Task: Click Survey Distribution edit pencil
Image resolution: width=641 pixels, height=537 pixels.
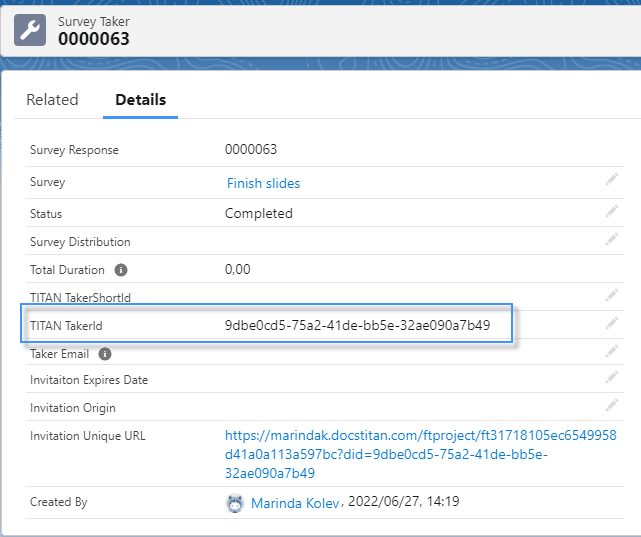Action: 612,240
